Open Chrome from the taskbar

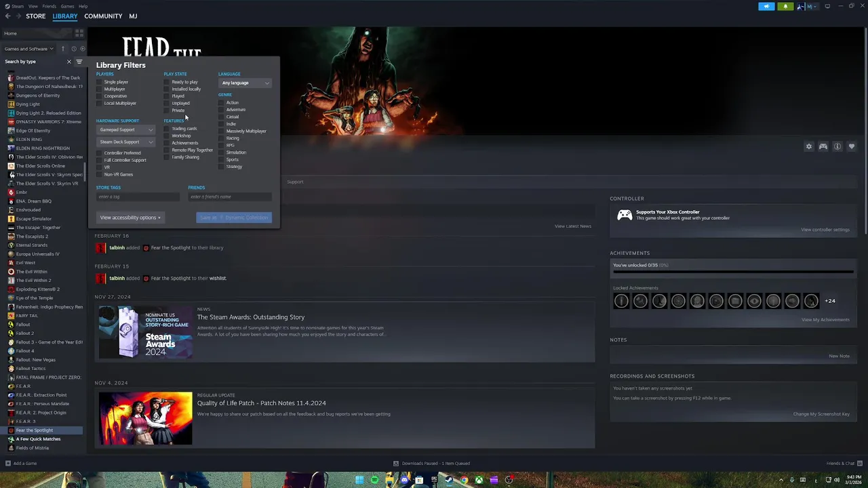[464, 481]
